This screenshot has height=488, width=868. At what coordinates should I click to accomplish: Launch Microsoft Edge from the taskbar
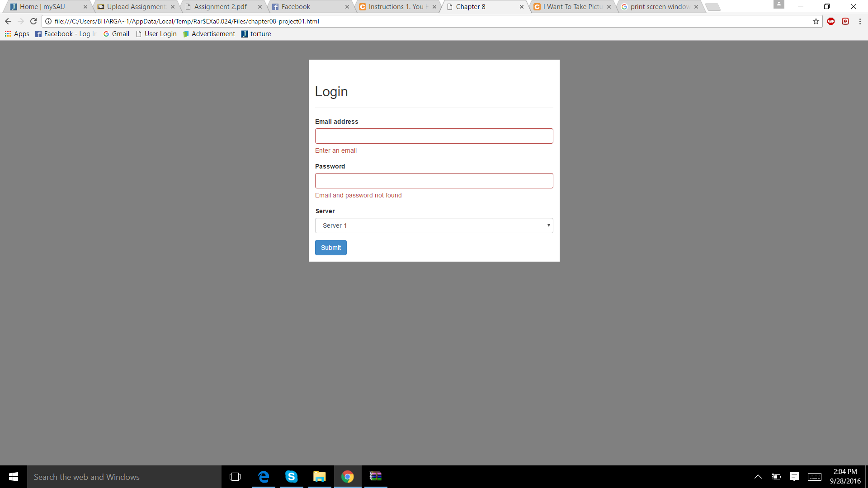[x=264, y=477]
